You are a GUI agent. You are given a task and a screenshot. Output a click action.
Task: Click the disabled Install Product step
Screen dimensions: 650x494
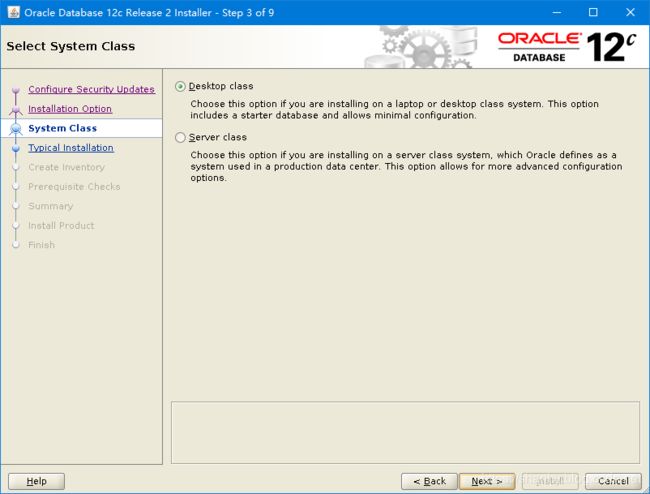pos(61,225)
